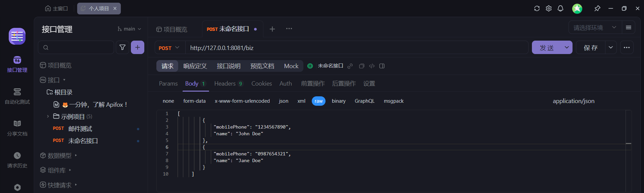Add a new tab with plus icon

[x=272, y=29]
